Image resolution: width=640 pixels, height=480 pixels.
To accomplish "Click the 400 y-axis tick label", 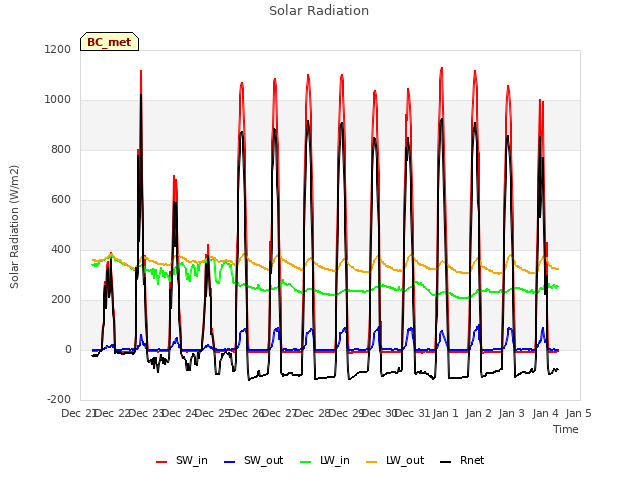I will [x=61, y=249].
